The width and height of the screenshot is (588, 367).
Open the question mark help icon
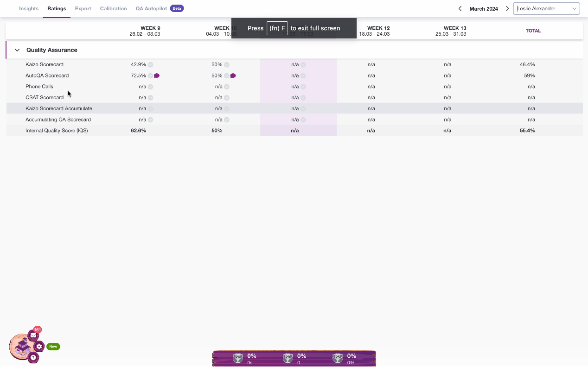[33, 357]
